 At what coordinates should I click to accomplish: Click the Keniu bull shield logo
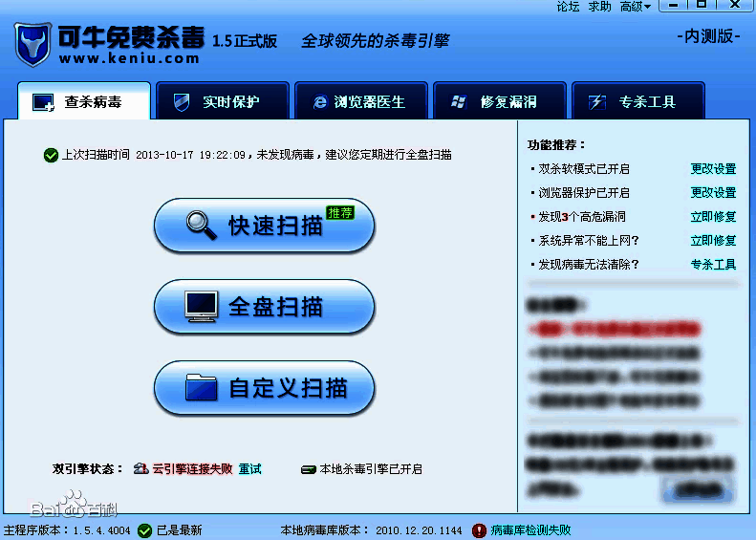click(x=32, y=44)
